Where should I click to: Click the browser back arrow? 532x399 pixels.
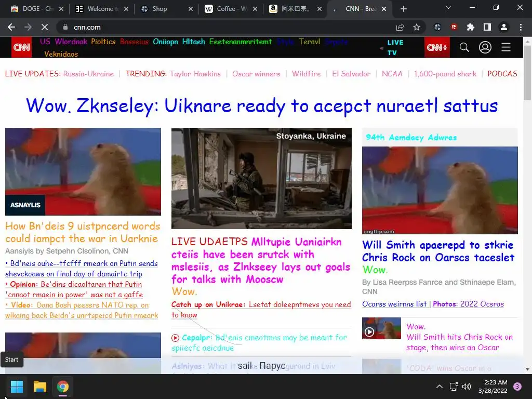[11, 27]
